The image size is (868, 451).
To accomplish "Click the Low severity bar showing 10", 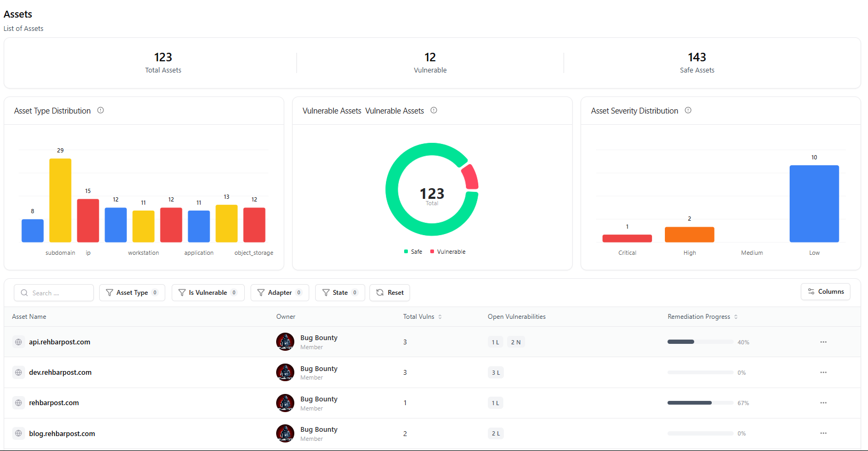I will point(814,204).
